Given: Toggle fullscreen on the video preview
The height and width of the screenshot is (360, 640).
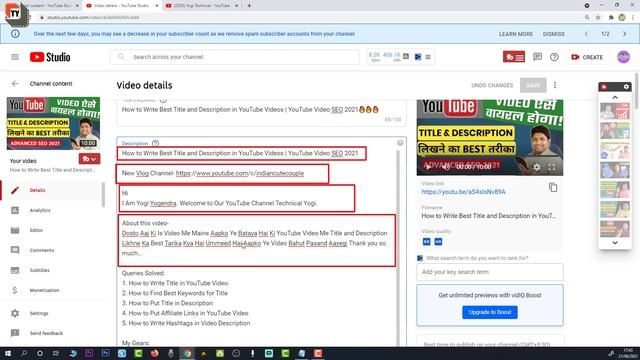Looking at the screenshot, I should point(552,167).
